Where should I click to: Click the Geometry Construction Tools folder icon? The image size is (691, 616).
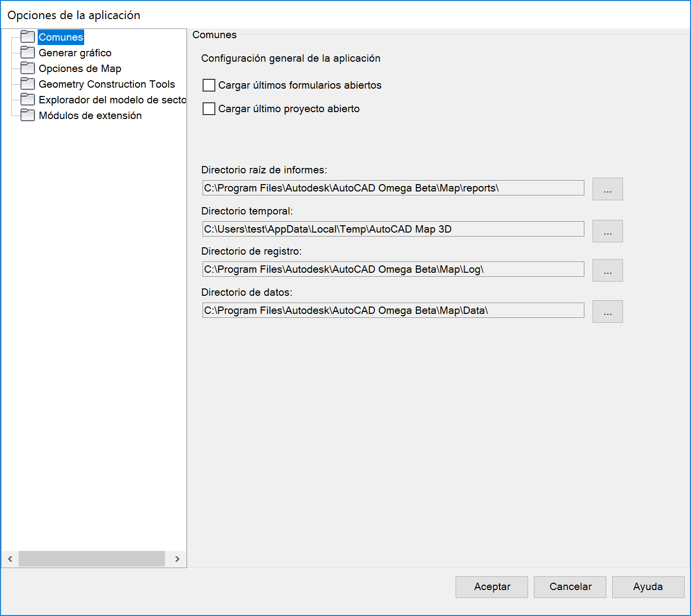(x=28, y=84)
